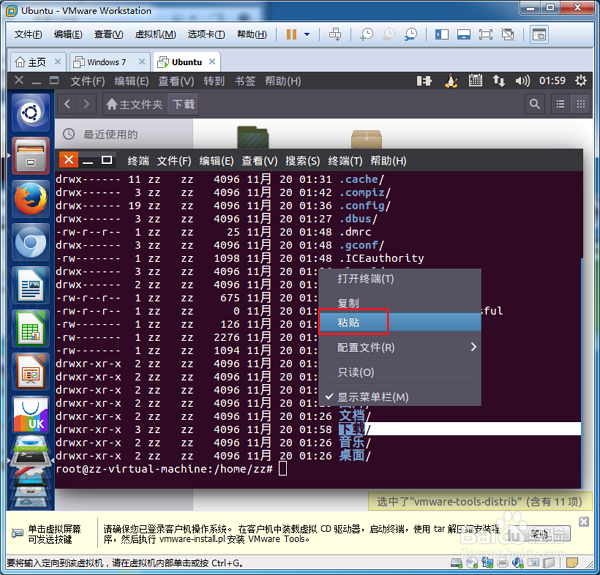Open the 书签 menu in the Ubuntu panel
600x575 pixels.
pos(245,81)
